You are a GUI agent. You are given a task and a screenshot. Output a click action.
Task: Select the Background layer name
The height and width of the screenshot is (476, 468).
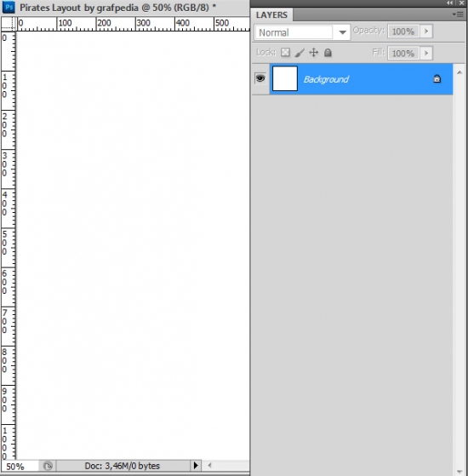point(326,79)
